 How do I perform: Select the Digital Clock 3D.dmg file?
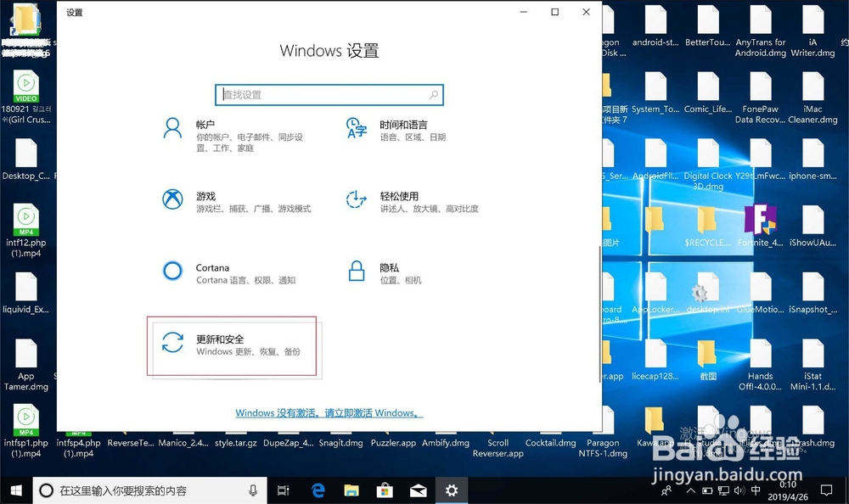tap(707, 164)
